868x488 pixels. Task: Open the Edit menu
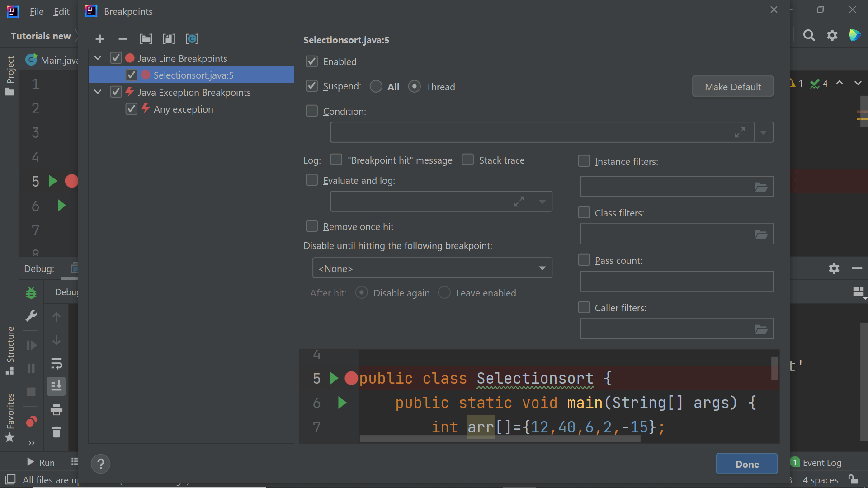click(x=61, y=11)
